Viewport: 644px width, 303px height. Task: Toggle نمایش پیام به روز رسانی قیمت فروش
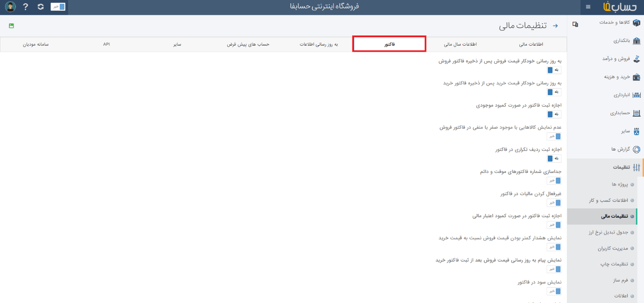(554, 269)
